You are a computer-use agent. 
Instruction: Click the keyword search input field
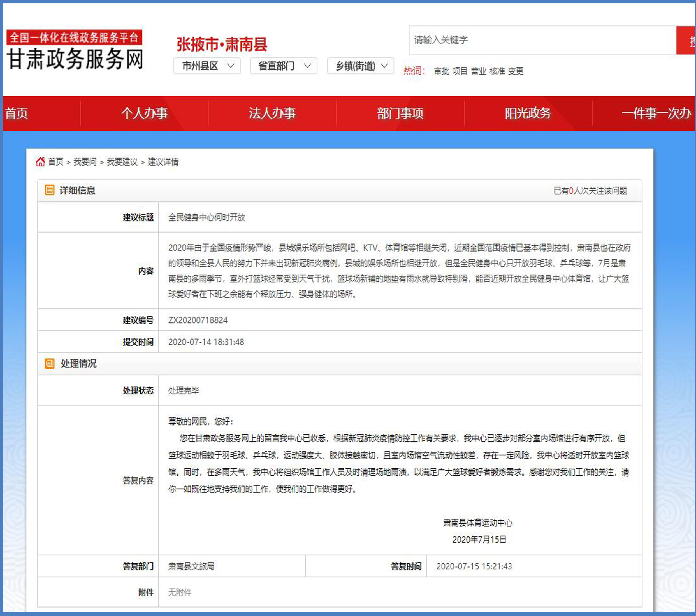pyautogui.click(x=542, y=40)
